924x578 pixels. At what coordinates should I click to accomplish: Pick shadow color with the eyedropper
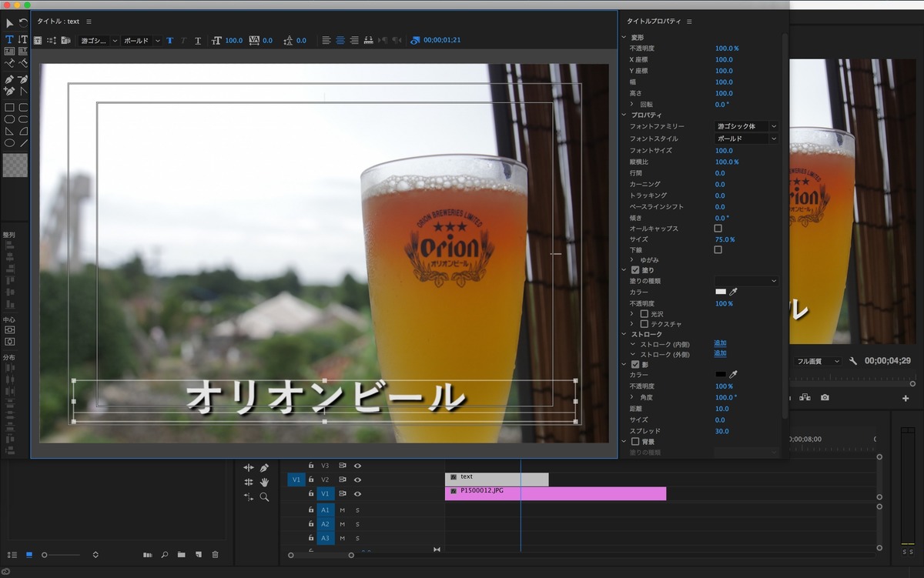pyautogui.click(x=734, y=375)
